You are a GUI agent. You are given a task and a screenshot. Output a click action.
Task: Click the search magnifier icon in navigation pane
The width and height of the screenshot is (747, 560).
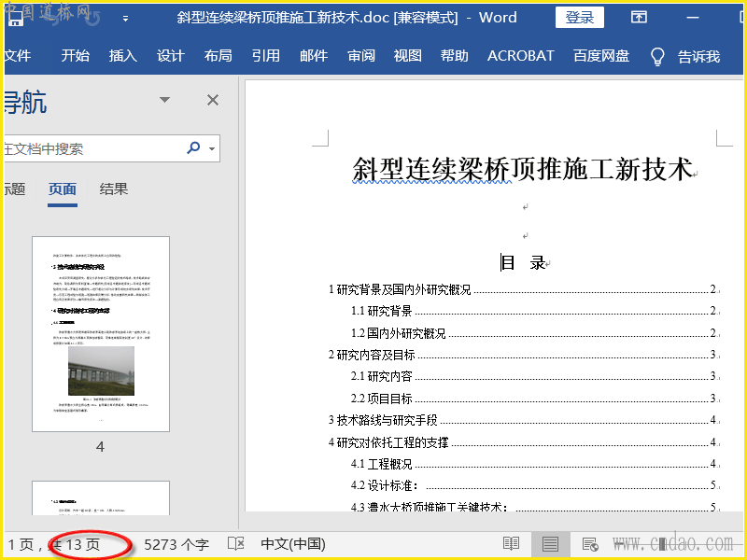(193, 147)
